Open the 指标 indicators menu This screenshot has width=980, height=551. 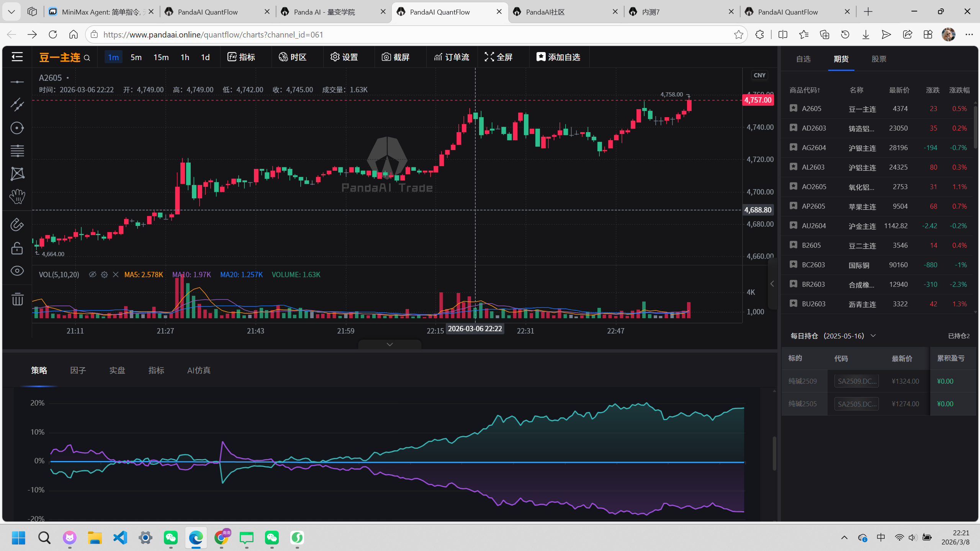click(241, 57)
